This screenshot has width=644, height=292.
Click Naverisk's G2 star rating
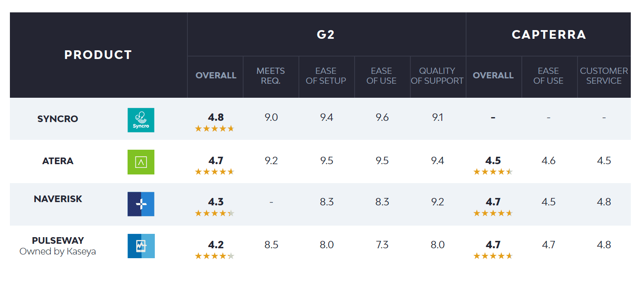pos(214,213)
